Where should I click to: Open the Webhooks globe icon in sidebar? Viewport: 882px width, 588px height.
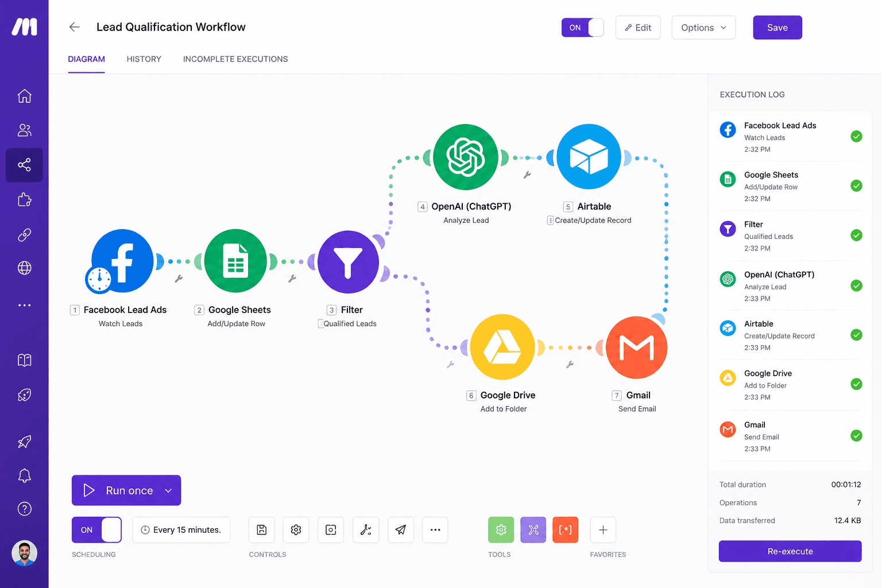pyautogui.click(x=24, y=268)
